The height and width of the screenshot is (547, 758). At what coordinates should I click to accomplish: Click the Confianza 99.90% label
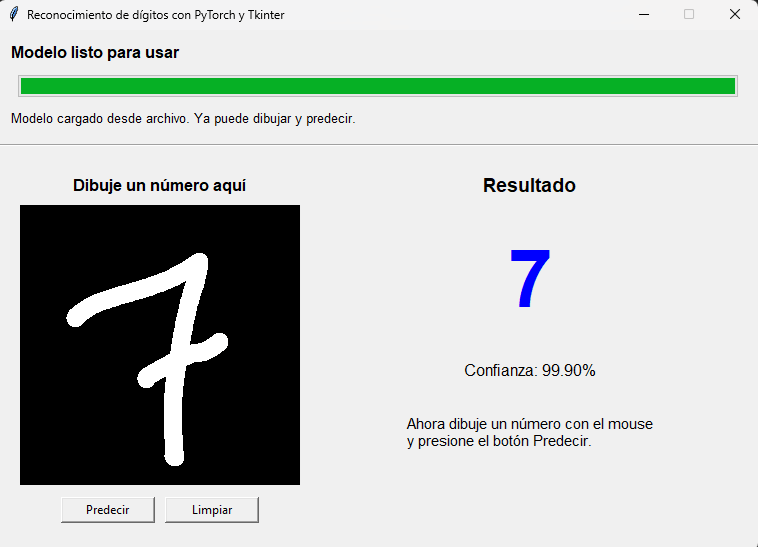tap(530, 371)
